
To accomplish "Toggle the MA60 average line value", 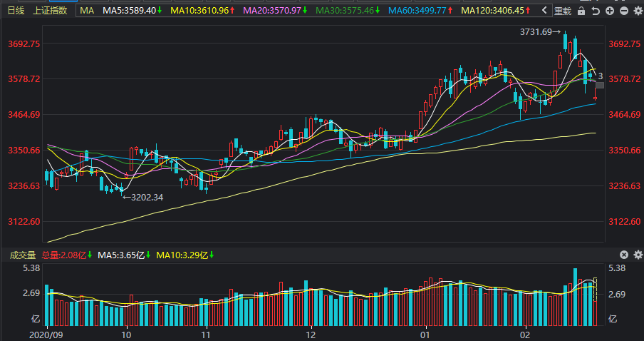I will (420, 11).
